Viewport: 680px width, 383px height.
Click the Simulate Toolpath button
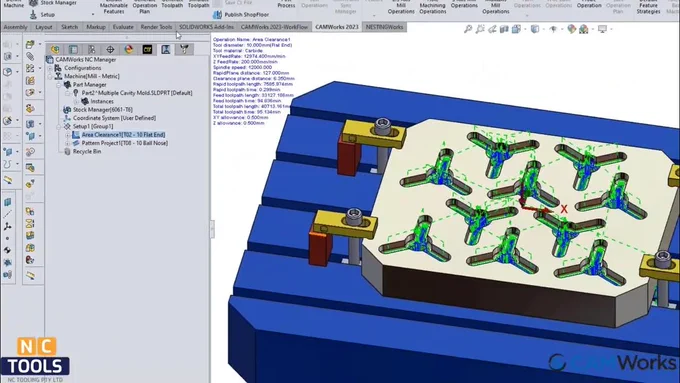199,4
